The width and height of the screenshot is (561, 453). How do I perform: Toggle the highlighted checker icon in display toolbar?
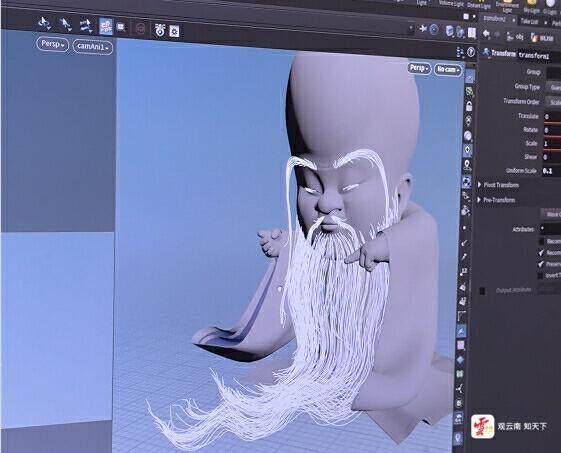pyautogui.click(x=467, y=182)
